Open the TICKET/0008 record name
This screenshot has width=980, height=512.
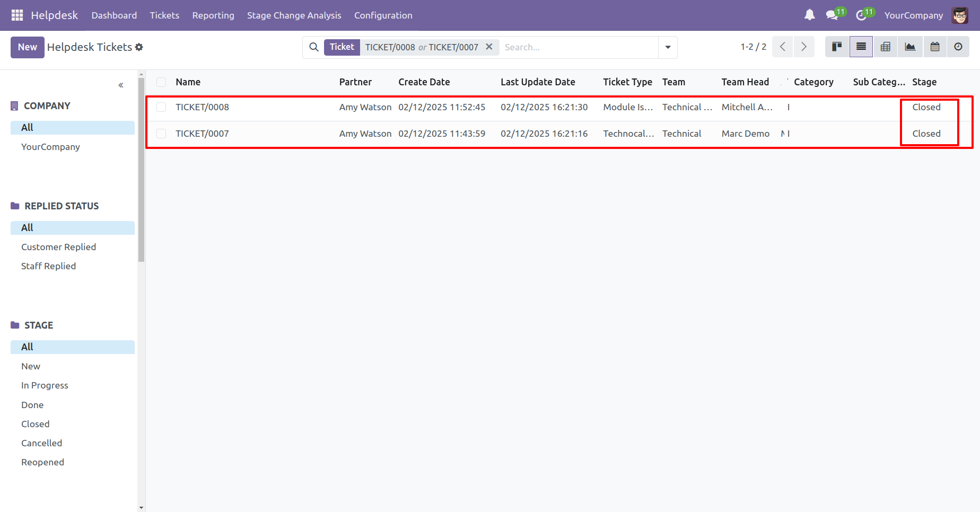tap(203, 107)
